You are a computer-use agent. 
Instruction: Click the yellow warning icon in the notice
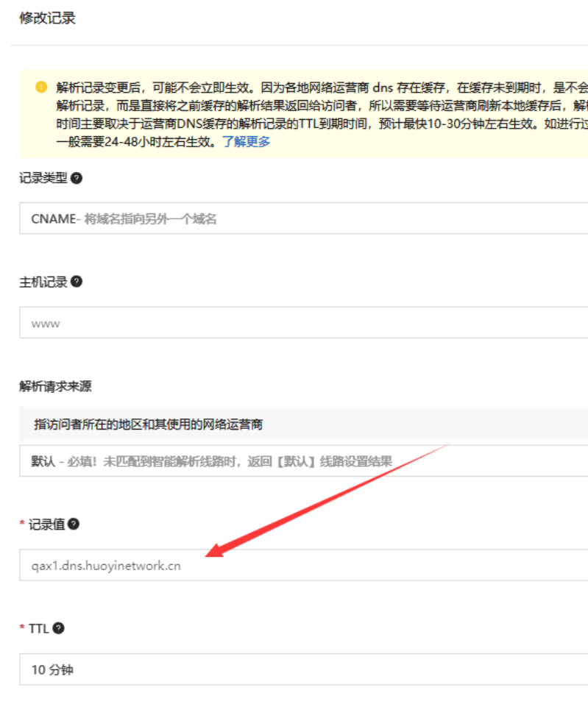[40, 87]
